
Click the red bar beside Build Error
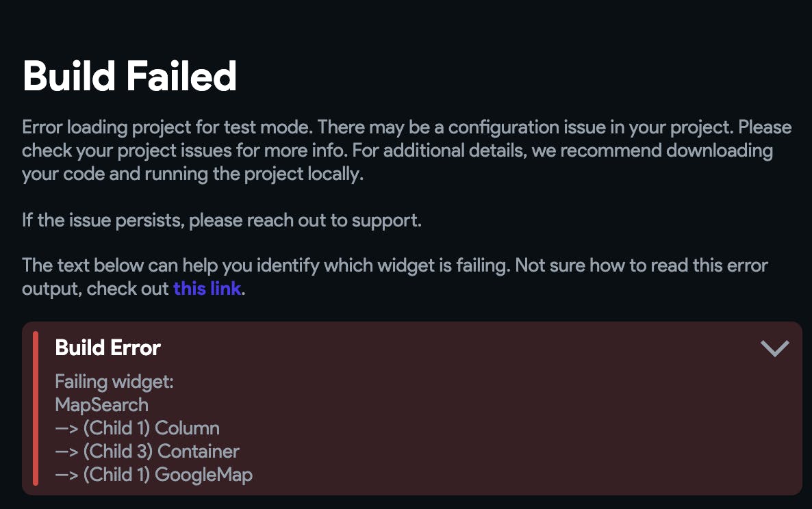(36, 408)
